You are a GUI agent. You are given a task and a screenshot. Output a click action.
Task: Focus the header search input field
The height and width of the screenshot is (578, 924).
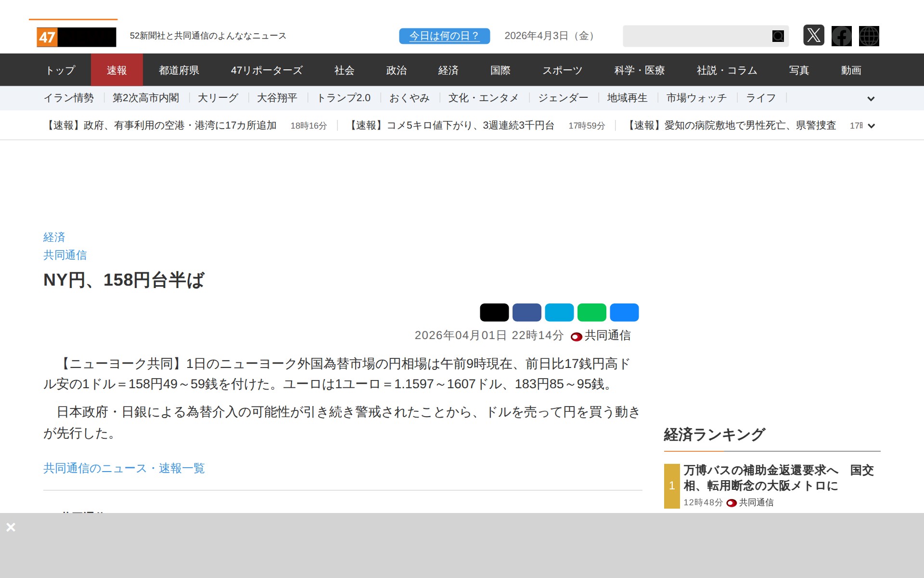695,36
